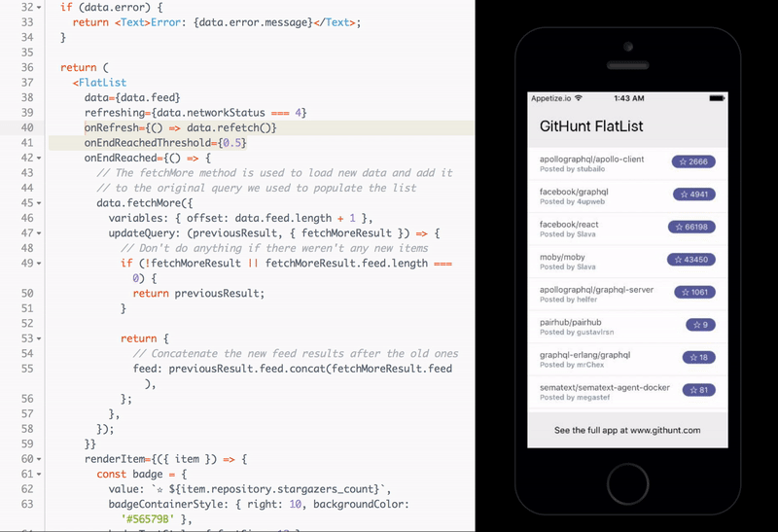
Task: Collapse the fold arrow at line 61
Action: point(39,475)
